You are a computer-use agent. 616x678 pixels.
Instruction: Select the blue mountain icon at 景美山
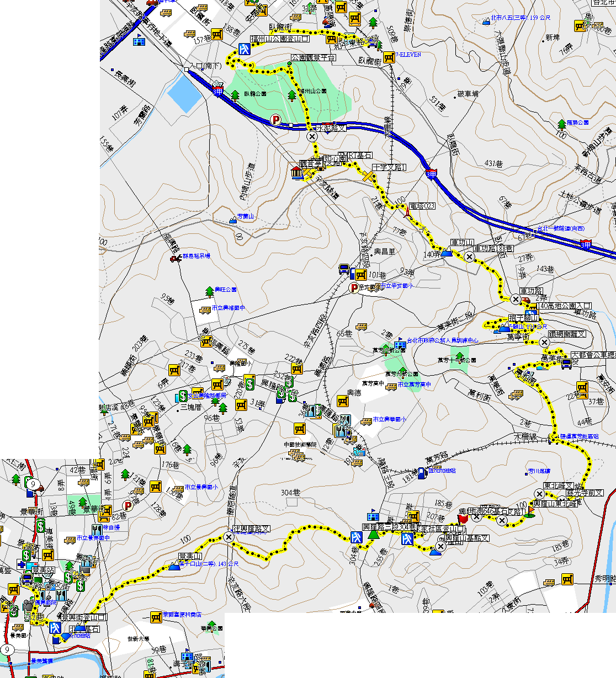pos(174,566)
